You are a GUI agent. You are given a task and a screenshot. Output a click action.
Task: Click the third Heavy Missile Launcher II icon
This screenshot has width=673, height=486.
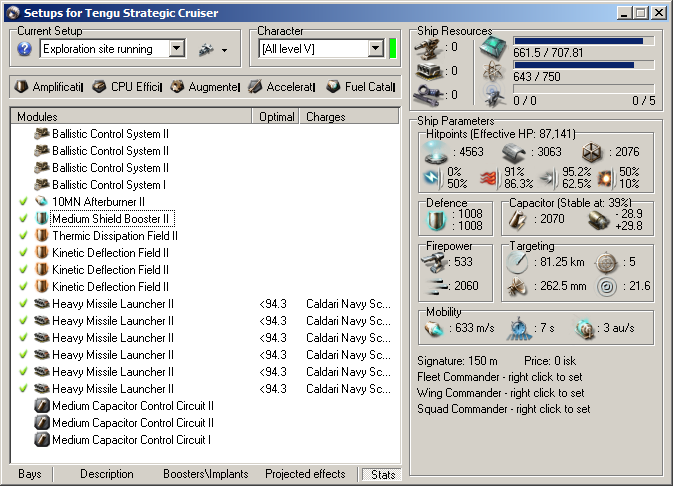pos(42,337)
